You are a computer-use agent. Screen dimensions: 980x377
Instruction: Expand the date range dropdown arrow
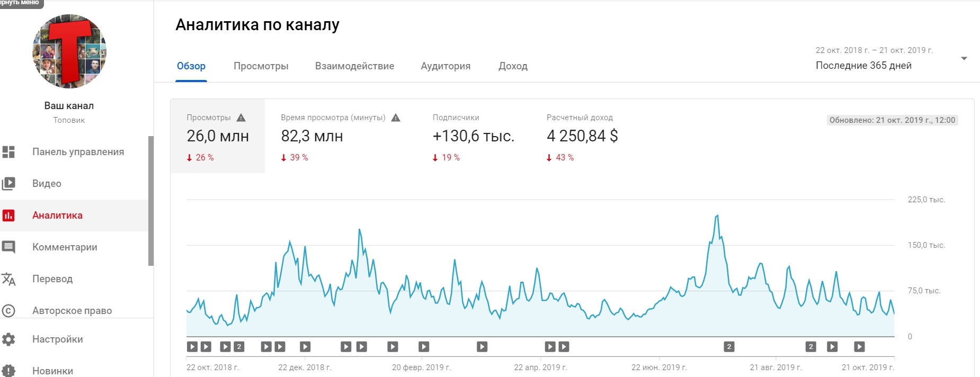click(x=964, y=58)
